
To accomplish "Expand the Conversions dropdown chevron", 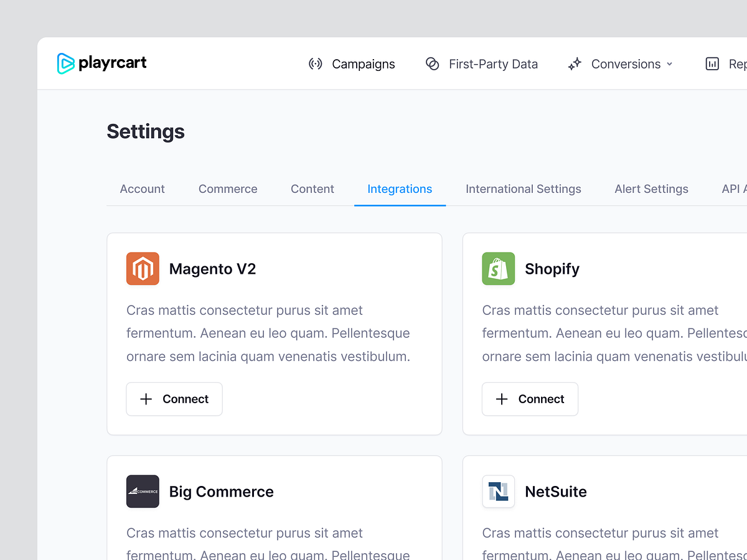I will click(670, 63).
